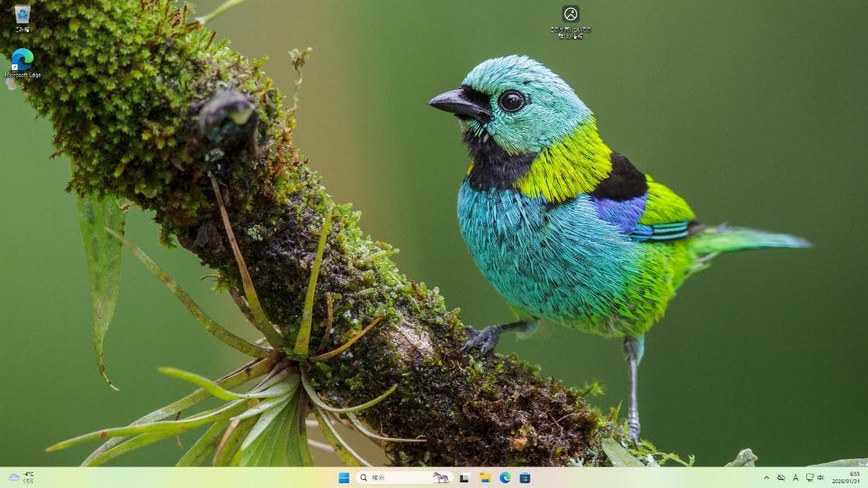This screenshot has width=868, height=488.
Task: Select the Microsoft Edge desktop shortcut icon
Action: [22, 59]
